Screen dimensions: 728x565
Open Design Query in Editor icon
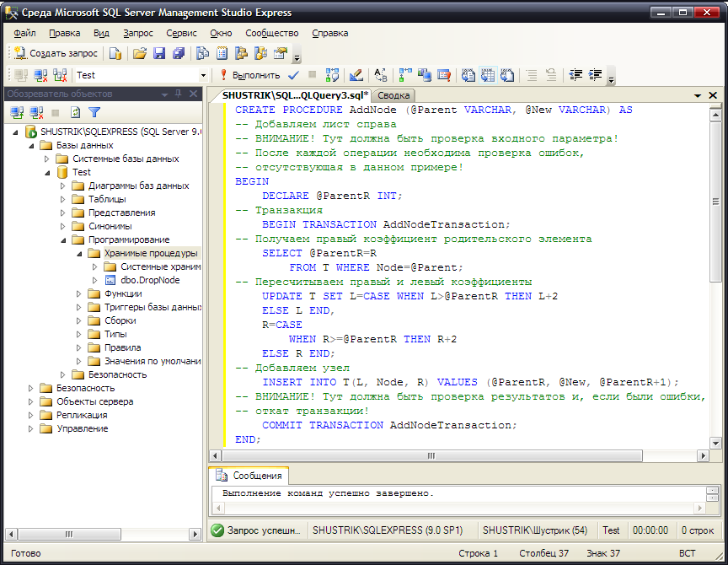[356, 75]
